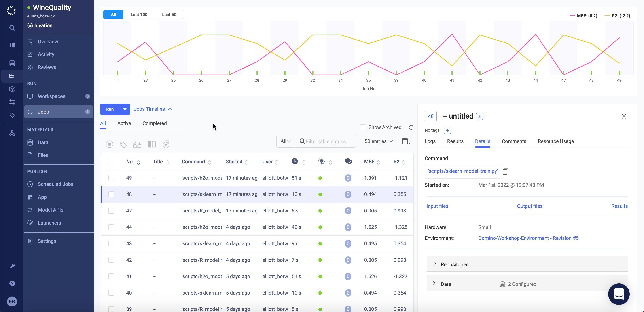Refresh the jobs table

point(411,127)
